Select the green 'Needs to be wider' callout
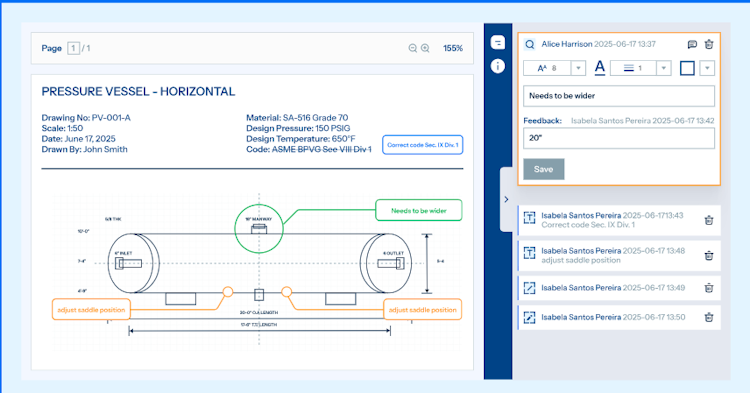The image size is (750, 393). coord(419,210)
